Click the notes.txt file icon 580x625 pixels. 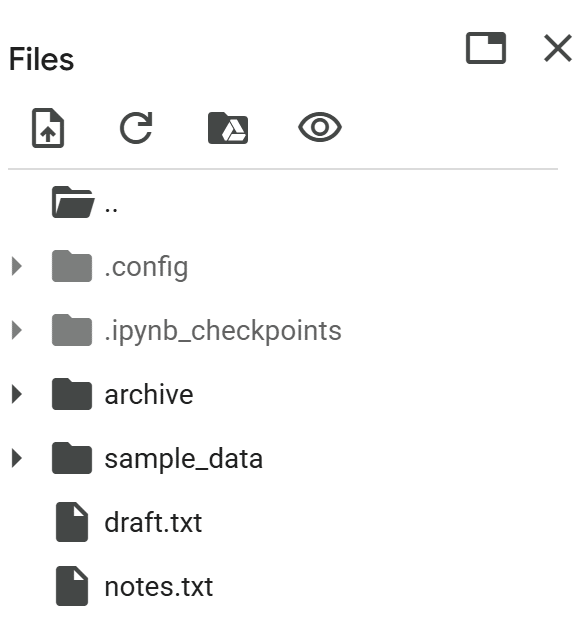point(72,586)
